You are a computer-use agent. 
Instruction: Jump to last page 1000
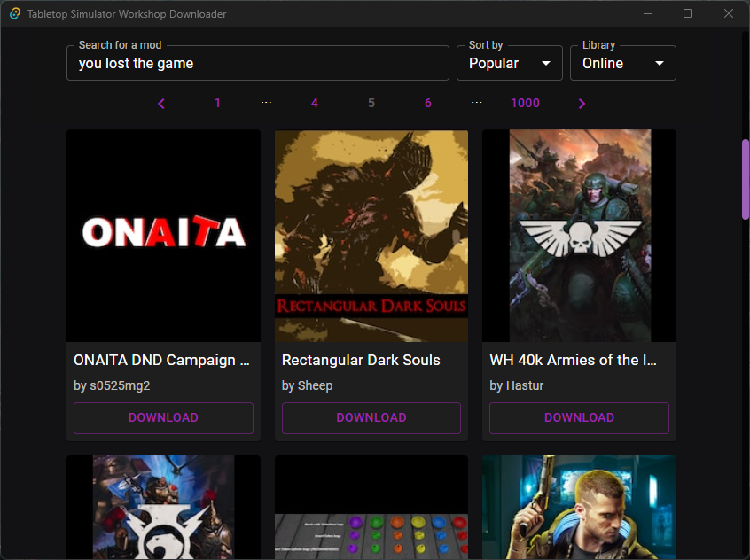[525, 103]
